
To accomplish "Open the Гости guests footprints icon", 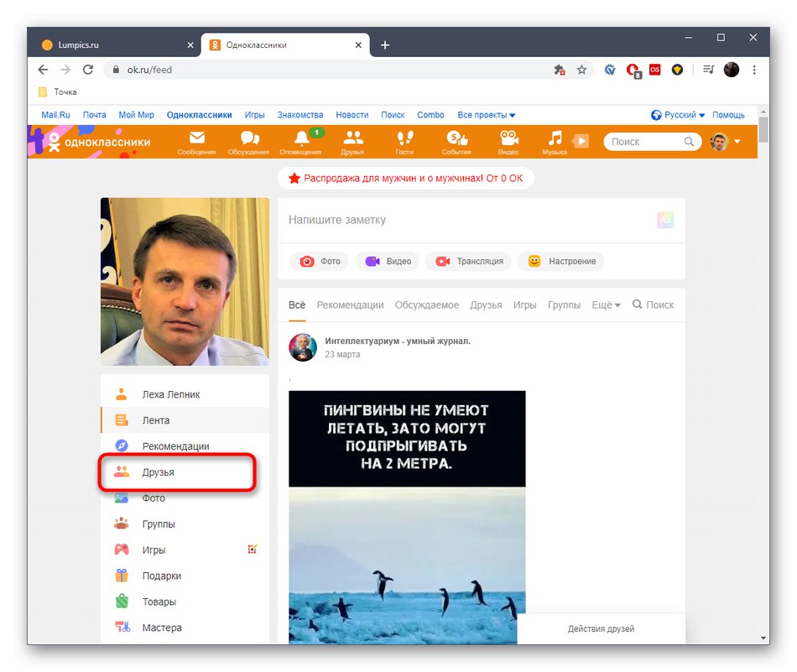I will tap(404, 142).
